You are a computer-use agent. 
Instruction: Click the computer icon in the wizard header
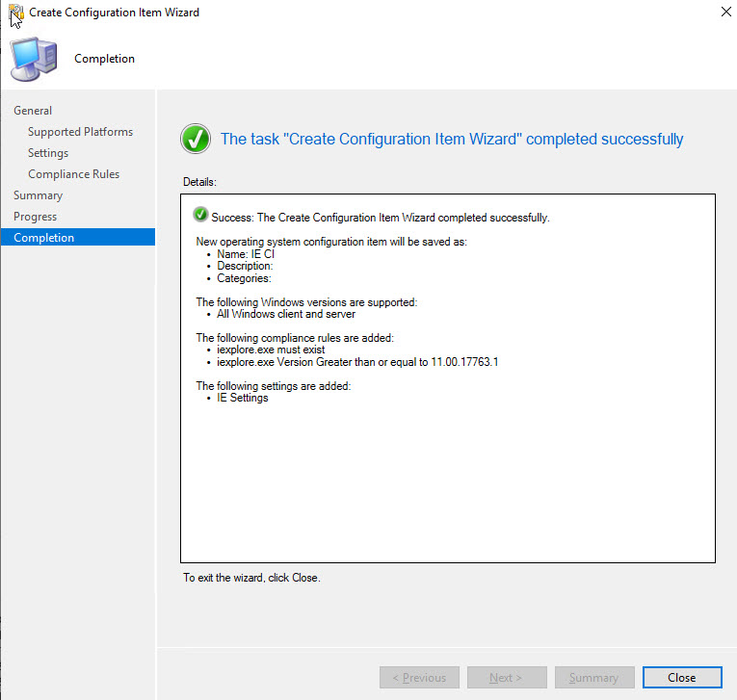[34, 59]
